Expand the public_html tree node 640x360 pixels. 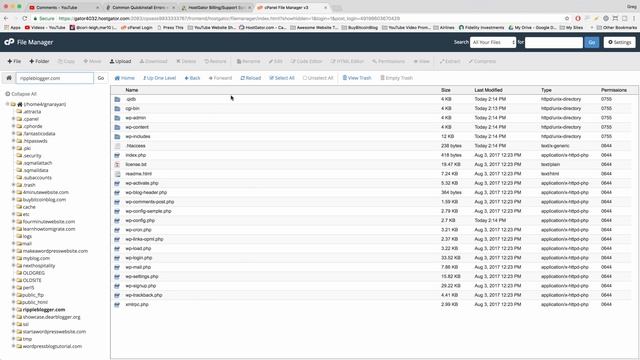(x=13, y=302)
